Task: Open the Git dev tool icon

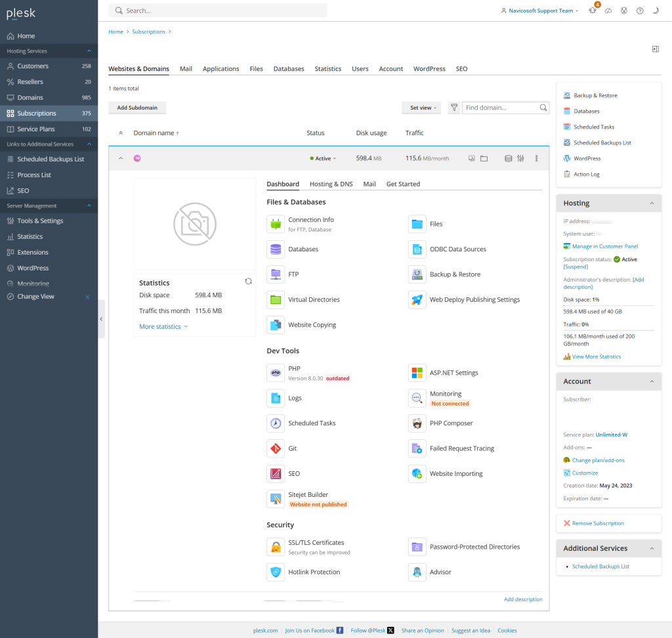Action: click(276, 448)
